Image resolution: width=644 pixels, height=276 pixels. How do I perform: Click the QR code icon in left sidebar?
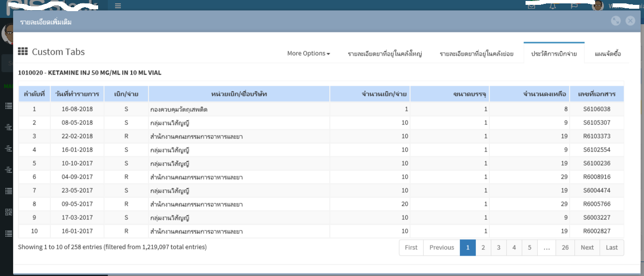[x=8, y=212]
